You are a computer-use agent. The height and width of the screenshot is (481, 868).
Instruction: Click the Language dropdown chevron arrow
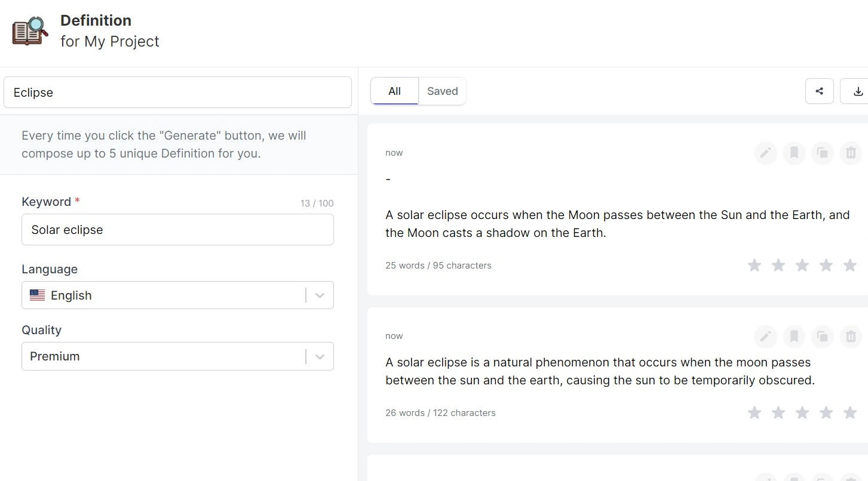point(320,295)
